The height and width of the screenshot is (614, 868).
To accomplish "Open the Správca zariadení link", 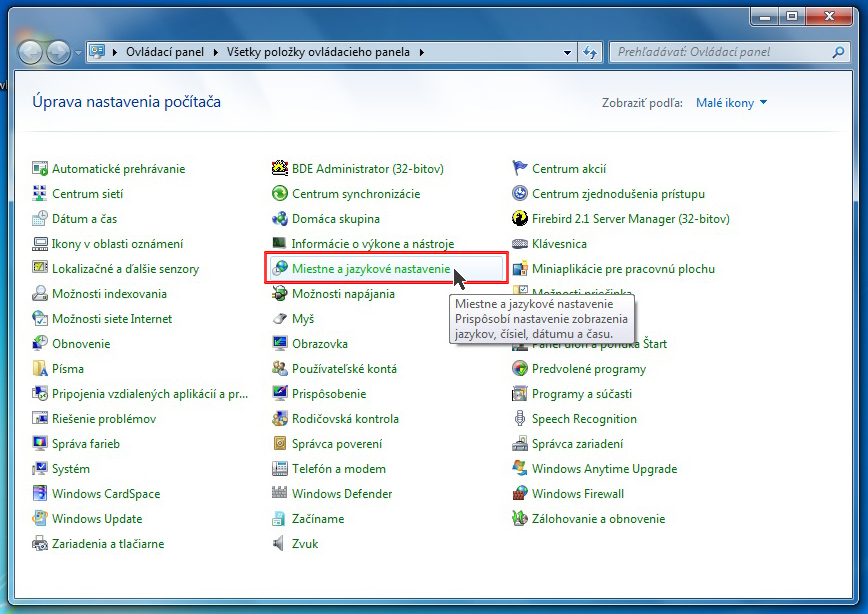I will click(577, 443).
